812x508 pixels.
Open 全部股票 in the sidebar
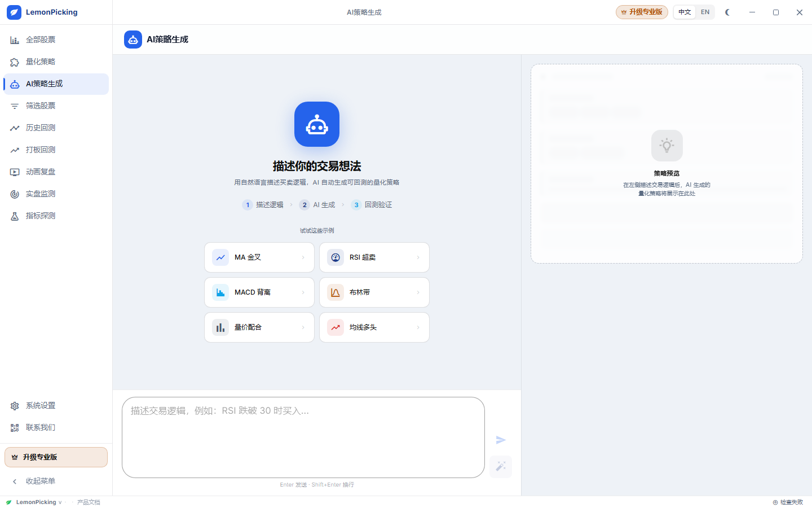point(56,40)
